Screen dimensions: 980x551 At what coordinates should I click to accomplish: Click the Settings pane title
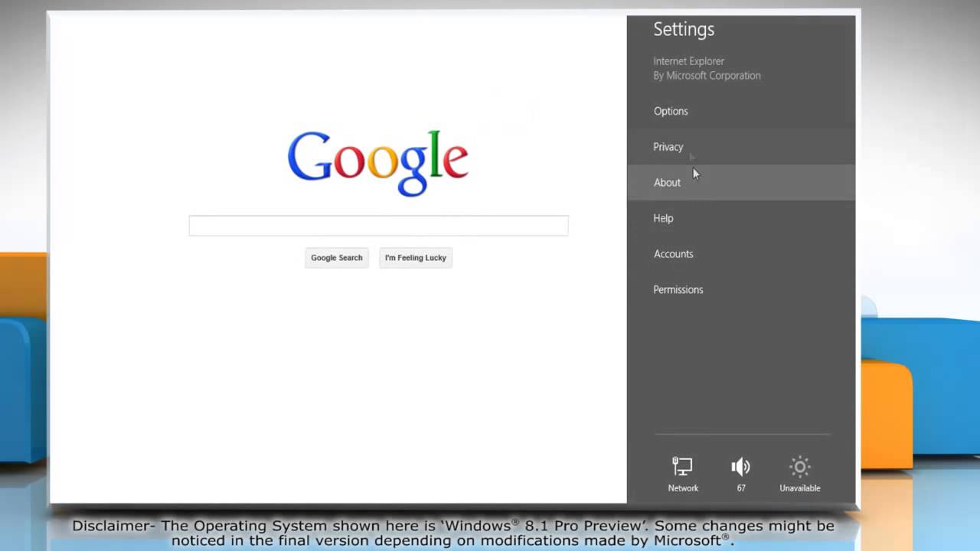pyautogui.click(x=684, y=29)
